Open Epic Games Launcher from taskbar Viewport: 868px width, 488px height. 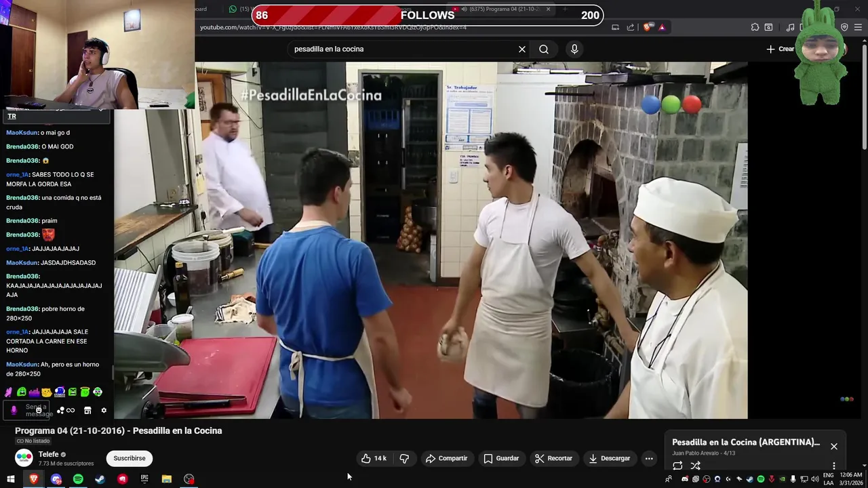144,479
